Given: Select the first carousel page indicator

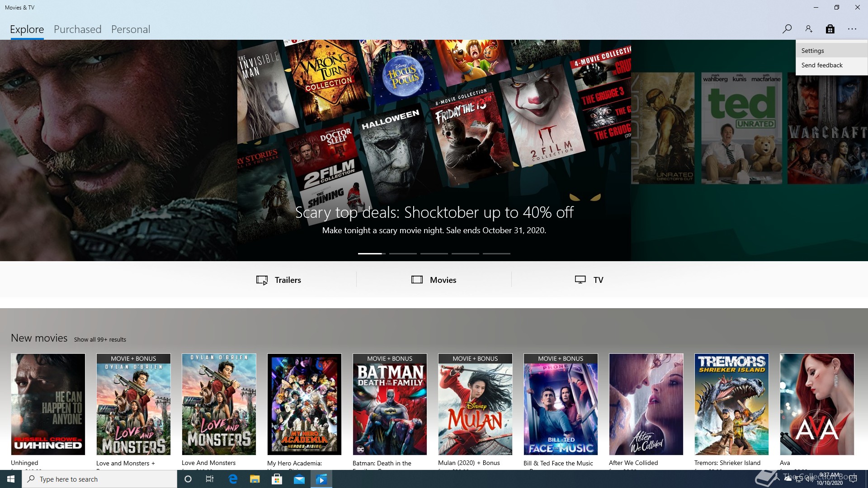Looking at the screenshot, I should tap(372, 253).
